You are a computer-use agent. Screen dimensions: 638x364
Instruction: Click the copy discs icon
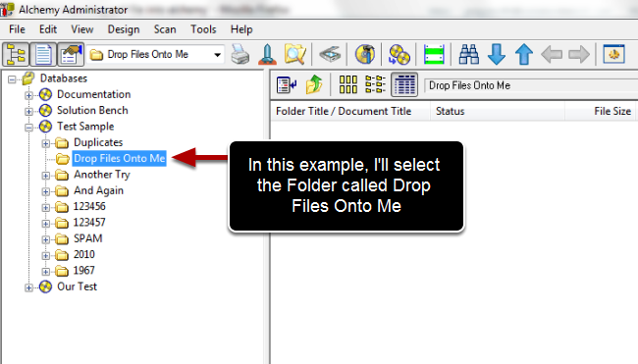(399, 55)
